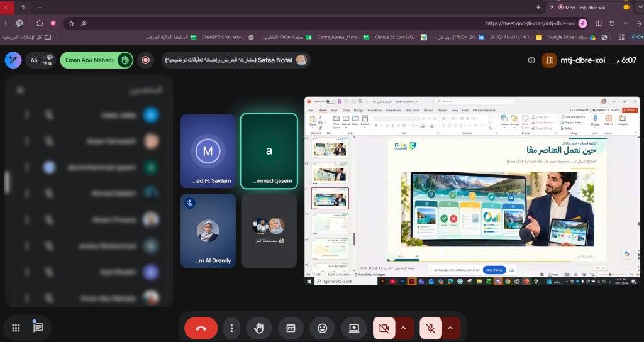The image size is (644, 342).
Task: Open the Select dropdown in PowerPoint editing group
Action: tap(568, 128)
